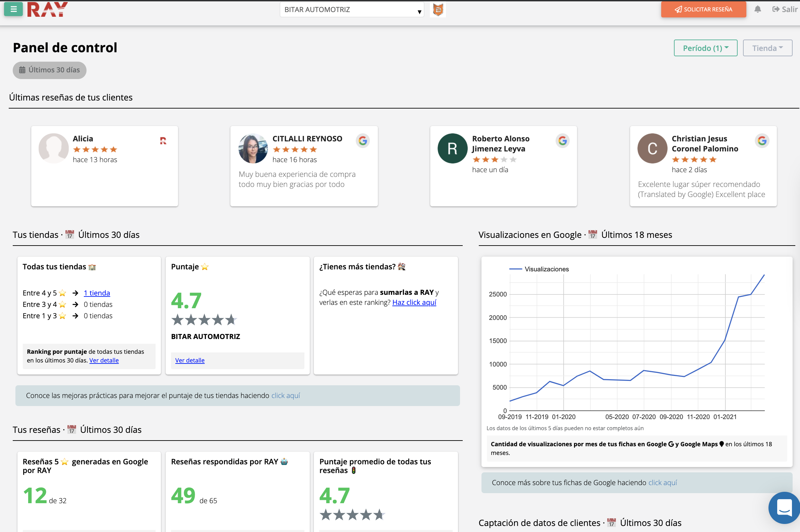Click the Google icon on Citlalli Reynoso's review
800x532 pixels.
point(363,140)
